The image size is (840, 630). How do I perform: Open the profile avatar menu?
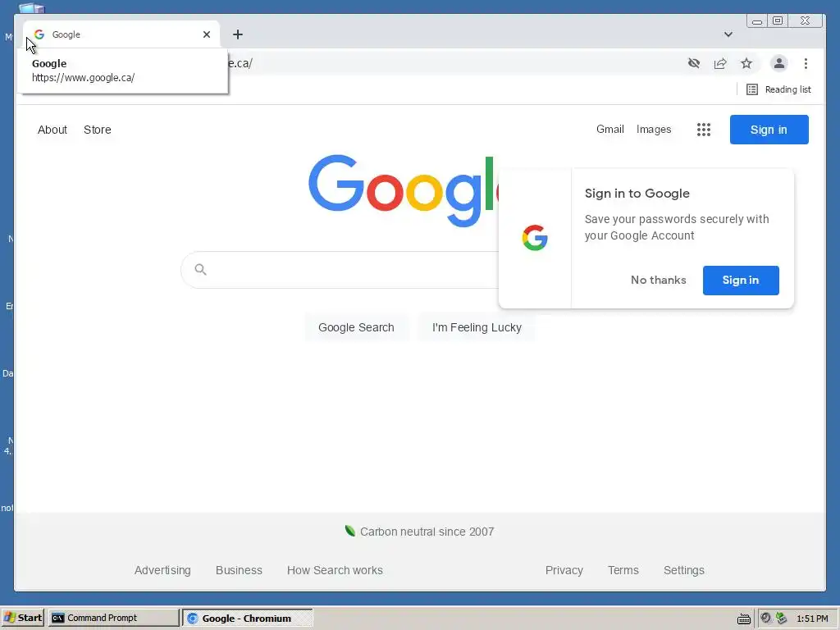(x=779, y=63)
